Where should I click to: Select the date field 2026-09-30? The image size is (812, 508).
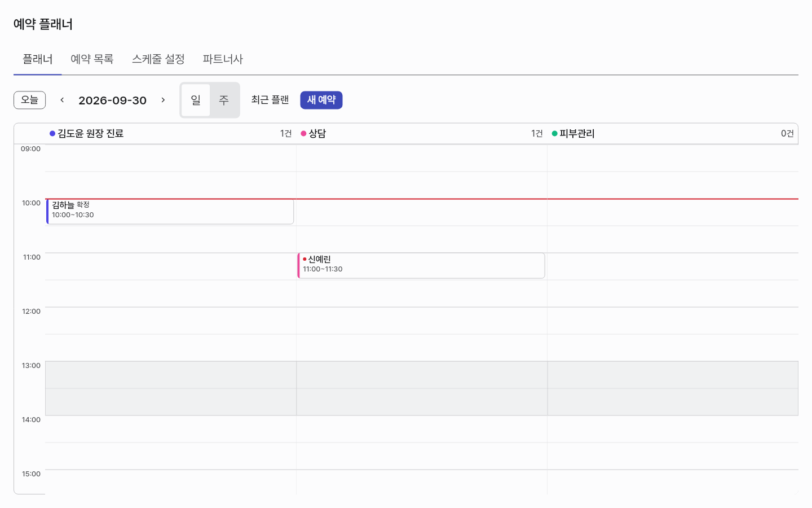pyautogui.click(x=113, y=100)
